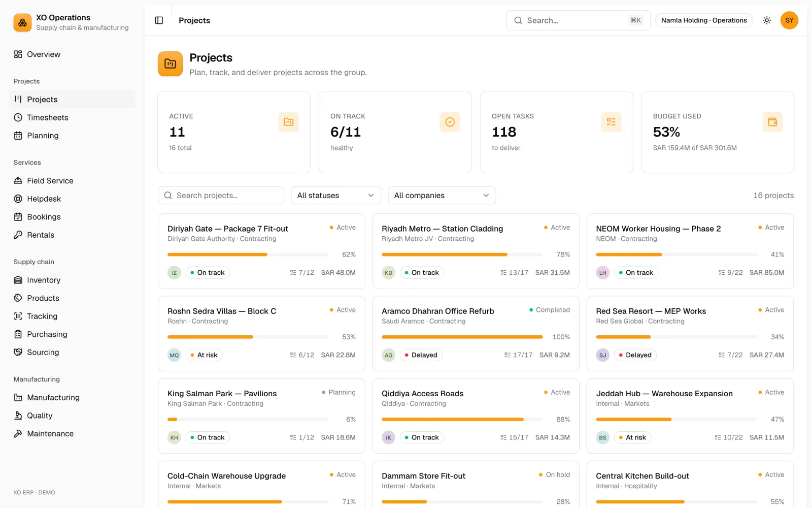Open Rentals key item
Image resolution: width=812 pixels, height=508 pixels.
[x=73, y=235]
